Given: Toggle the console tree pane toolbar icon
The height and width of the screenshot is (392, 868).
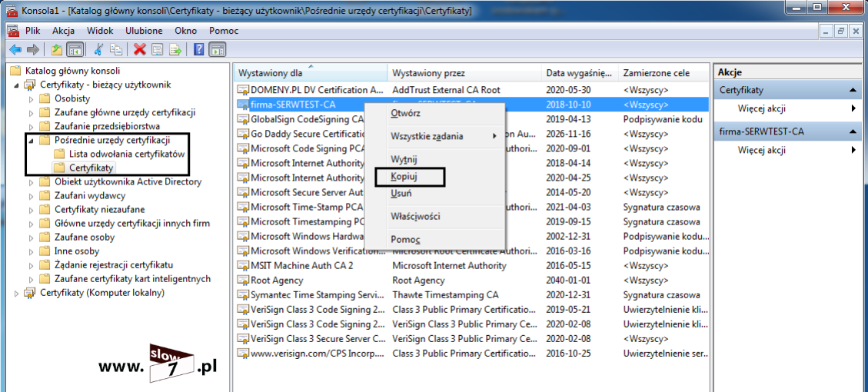Looking at the screenshot, I should tap(74, 50).
